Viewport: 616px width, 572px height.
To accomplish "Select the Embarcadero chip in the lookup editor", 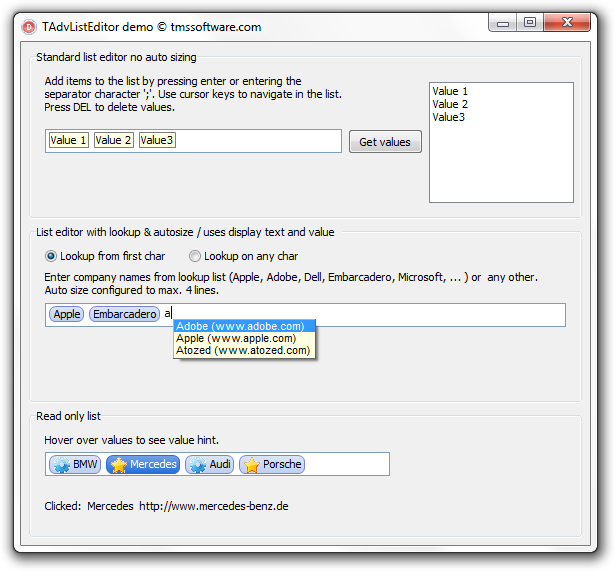I will (124, 314).
